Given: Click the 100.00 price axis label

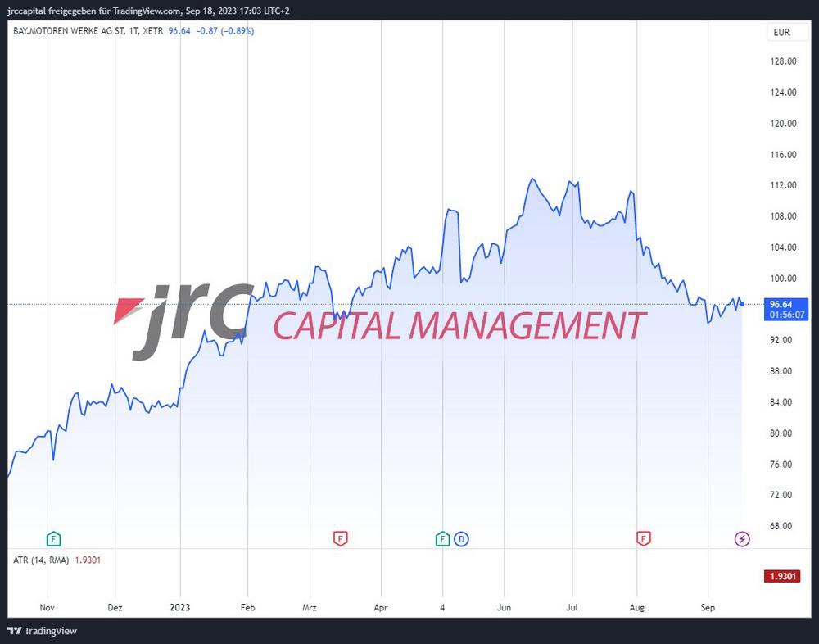Looking at the screenshot, I should click(x=783, y=278).
